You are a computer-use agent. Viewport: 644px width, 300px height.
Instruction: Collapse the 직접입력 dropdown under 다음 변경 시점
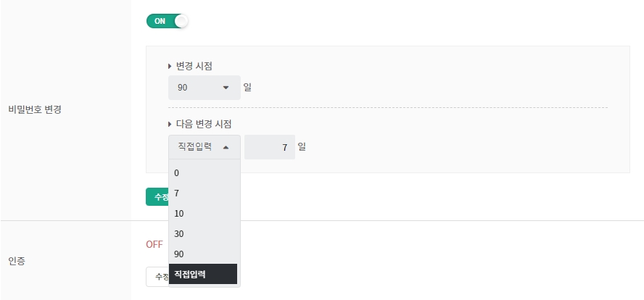click(204, 147)
